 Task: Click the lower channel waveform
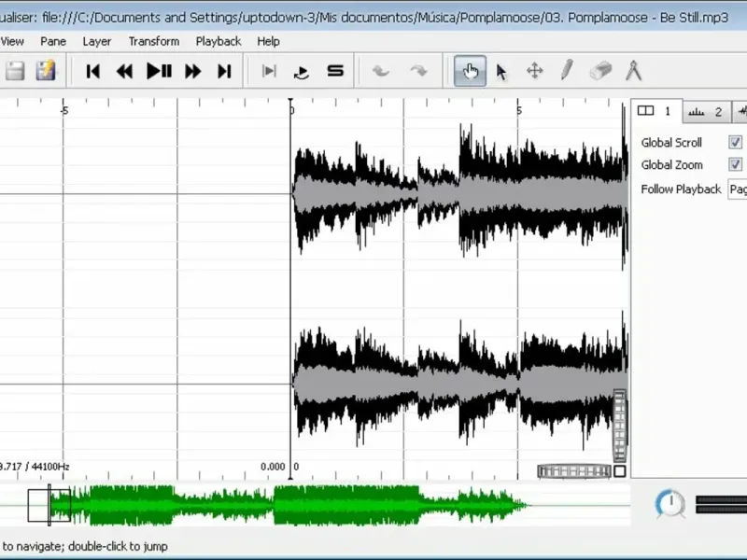pyautogui.click(x=459, y=384)
